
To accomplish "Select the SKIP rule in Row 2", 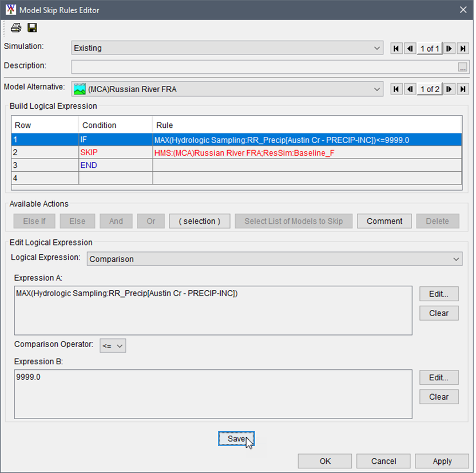I will pos(229,152).
